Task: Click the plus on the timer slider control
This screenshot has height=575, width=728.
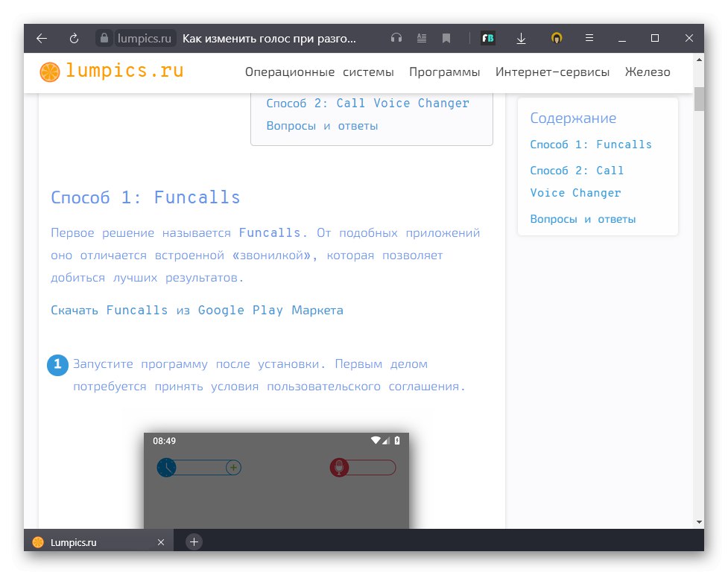Action: coord(233,467)
